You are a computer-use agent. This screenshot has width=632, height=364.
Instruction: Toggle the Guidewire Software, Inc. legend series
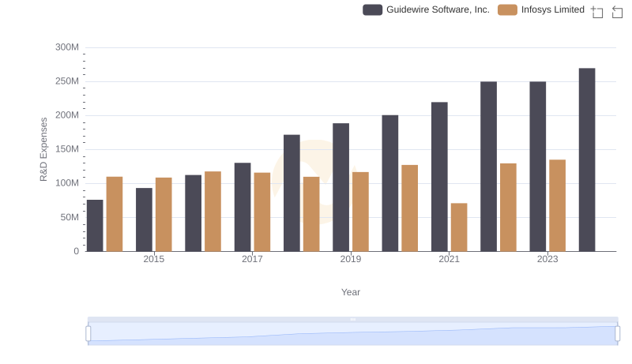tap(426, 9)
